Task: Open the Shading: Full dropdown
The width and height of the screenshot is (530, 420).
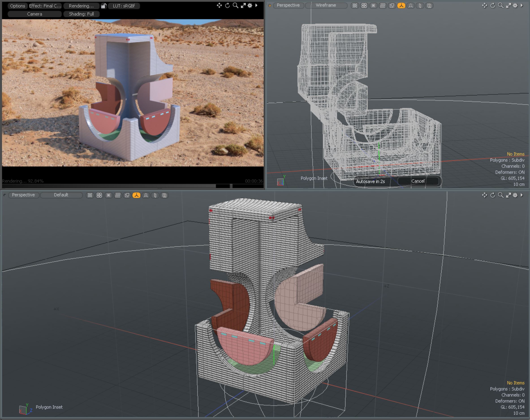Action: coord(81,14)
